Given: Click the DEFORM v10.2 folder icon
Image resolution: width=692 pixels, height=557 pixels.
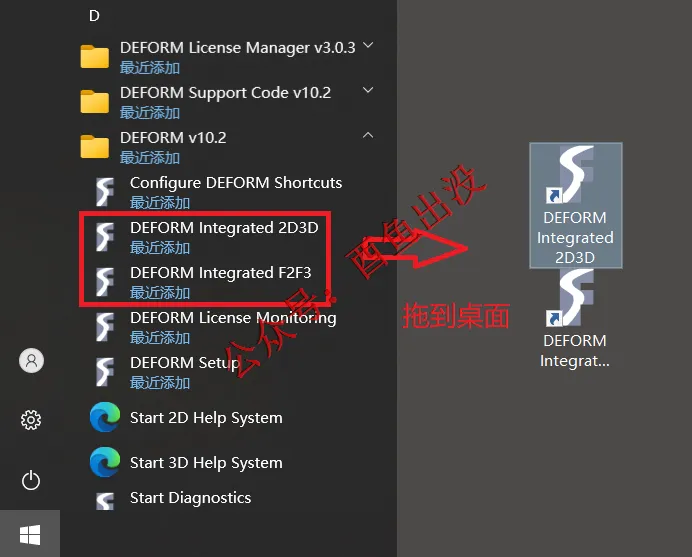Looking at the screenshot, I should pos(94,147).
